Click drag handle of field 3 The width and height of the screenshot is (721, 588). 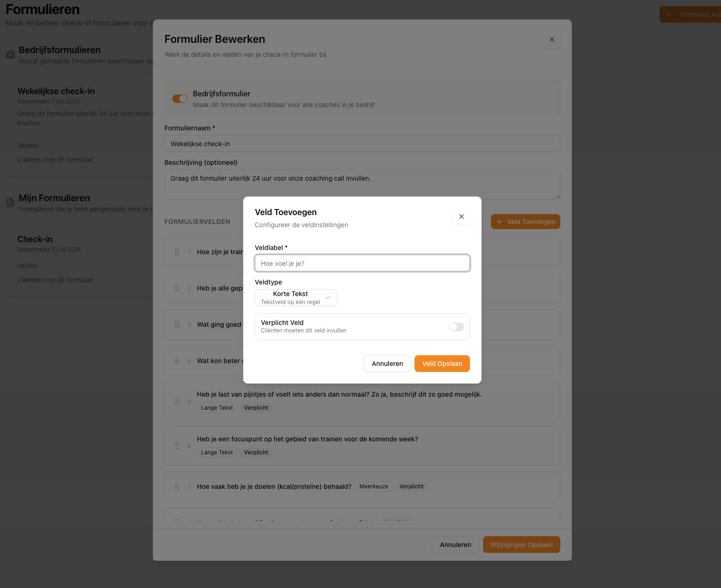click(177, 324)
